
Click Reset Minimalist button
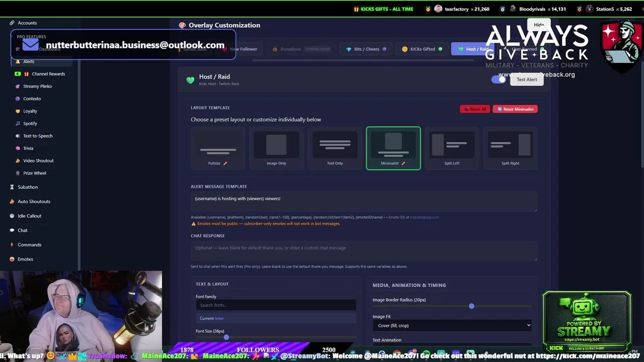515,109
